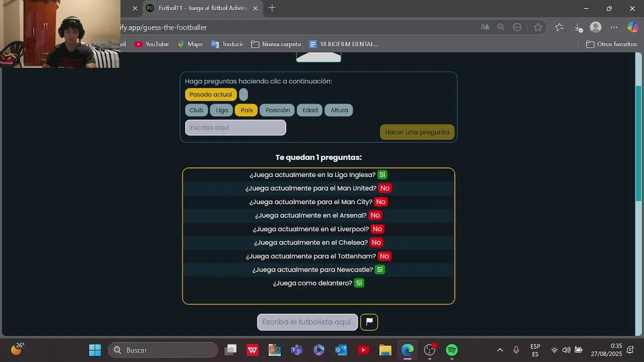This screenshot has height=362, width=644.
Task: Click the Liga Inglesa question row
Action: [318, 174]
